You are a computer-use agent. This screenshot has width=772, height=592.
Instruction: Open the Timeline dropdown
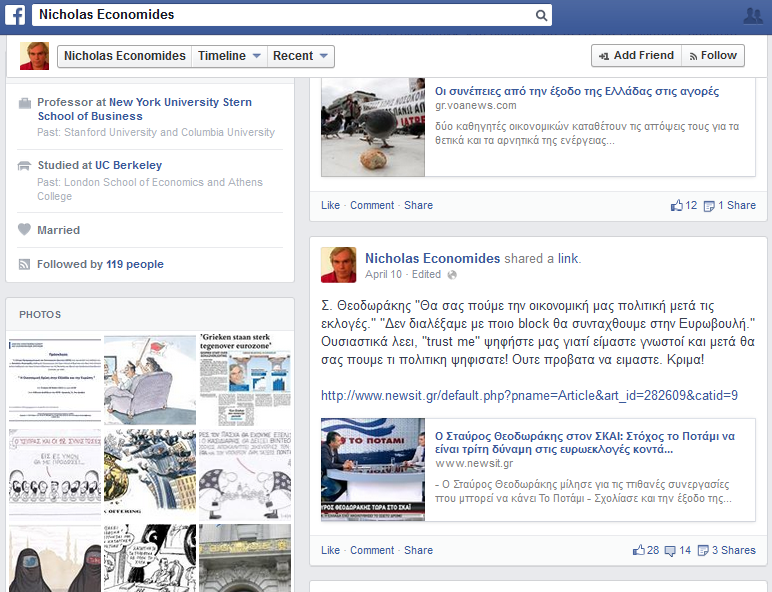pos(230,56)
